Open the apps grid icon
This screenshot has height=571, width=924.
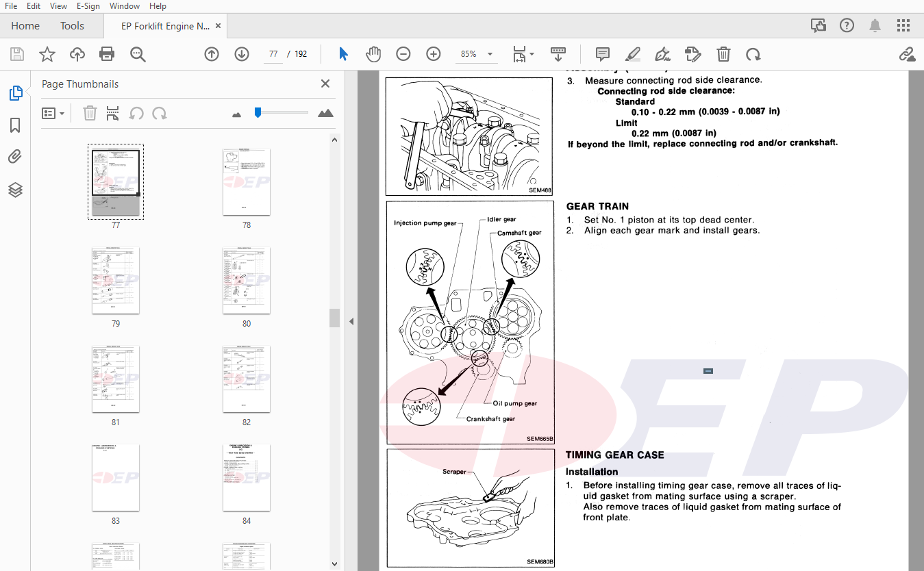click(903, 26)
